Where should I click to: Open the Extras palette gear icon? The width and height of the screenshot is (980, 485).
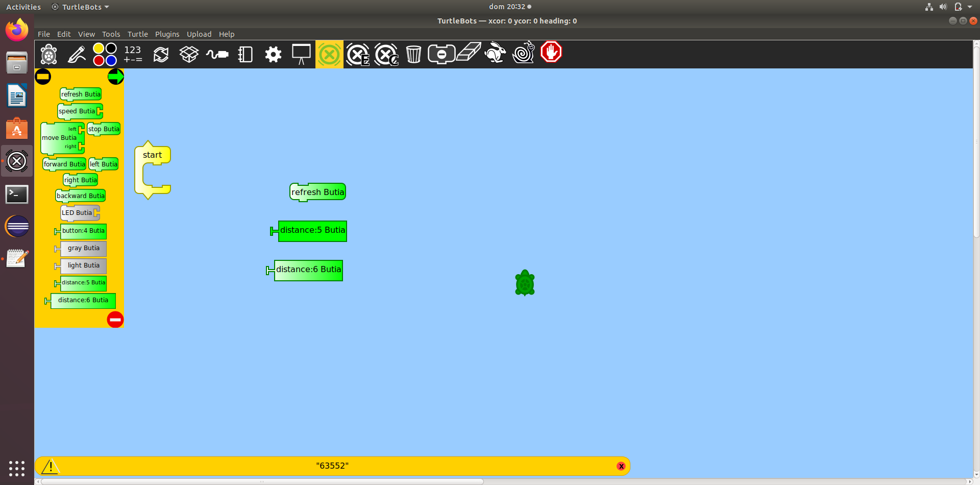pyautogui.click(x=274, y=54)
